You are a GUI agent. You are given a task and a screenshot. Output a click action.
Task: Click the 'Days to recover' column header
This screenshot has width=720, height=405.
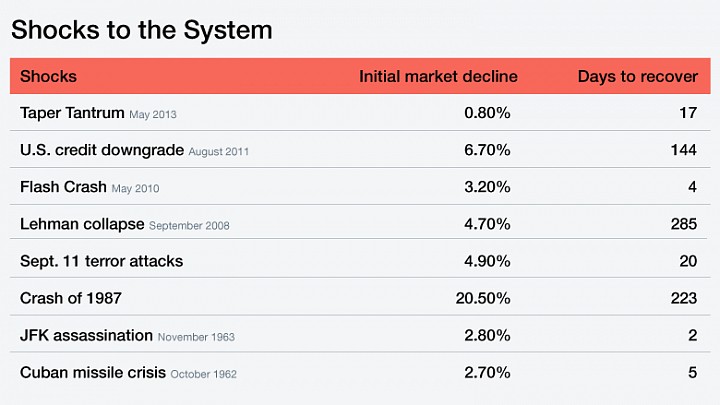(x=637, y=76)
